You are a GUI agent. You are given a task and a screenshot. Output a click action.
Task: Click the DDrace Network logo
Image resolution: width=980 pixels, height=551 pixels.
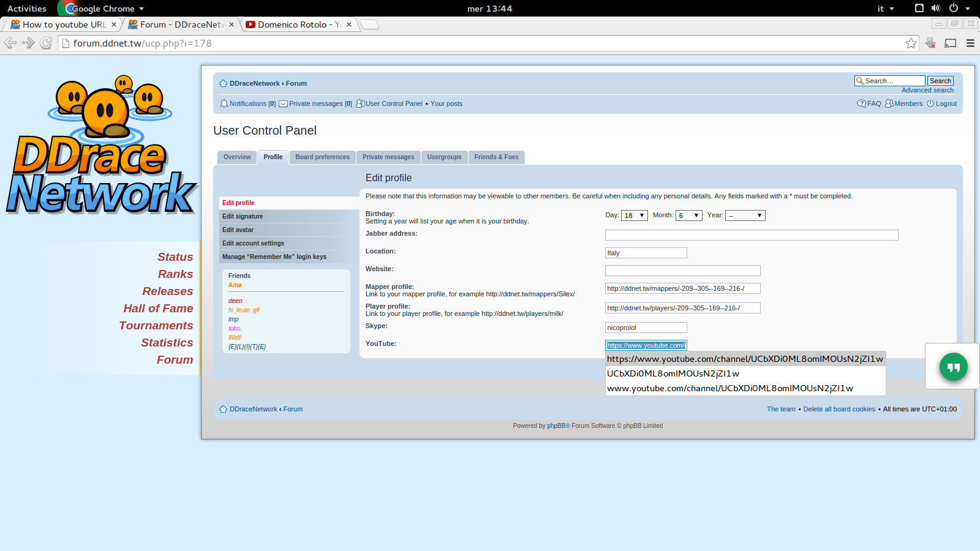(x=101, y=147)
